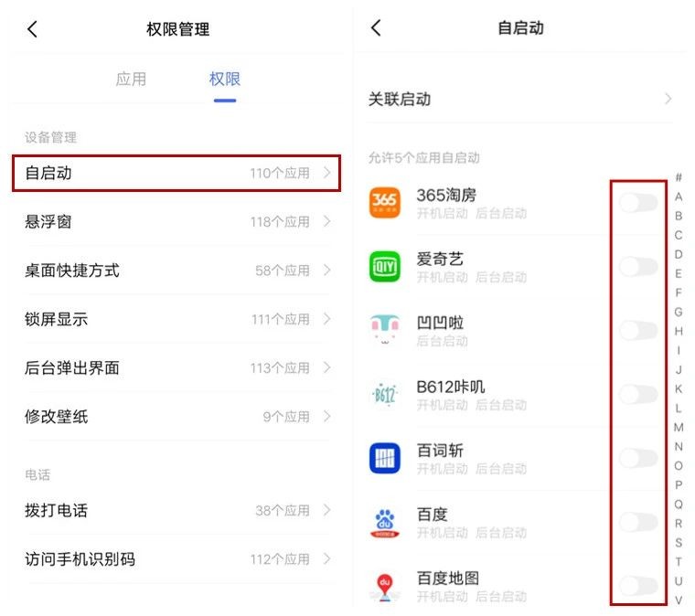Image resolution: width=695 pixels, height=616 pixels.
Task: Tap the 百词斩 blue app icon
Action: pyautogui.click(x=385, y=459)
